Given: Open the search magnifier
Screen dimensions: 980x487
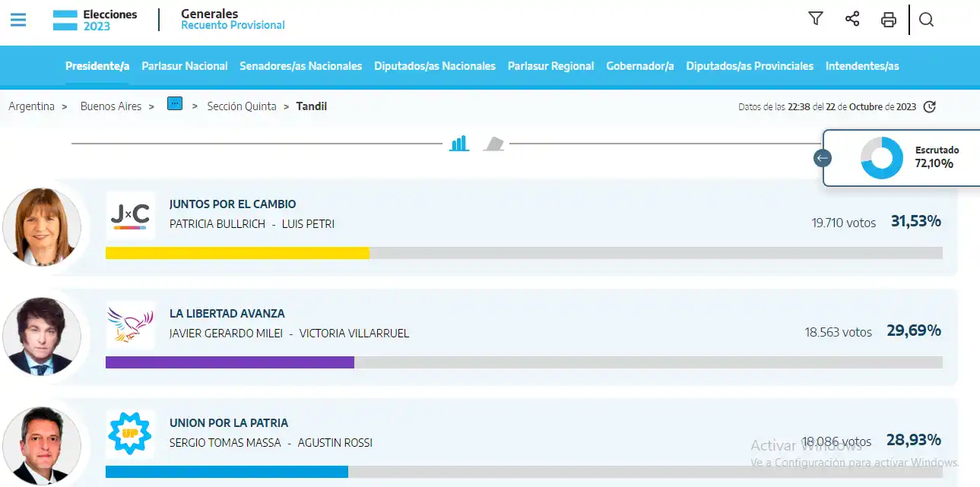Looking at the screenshot, I should pos(926,20).
